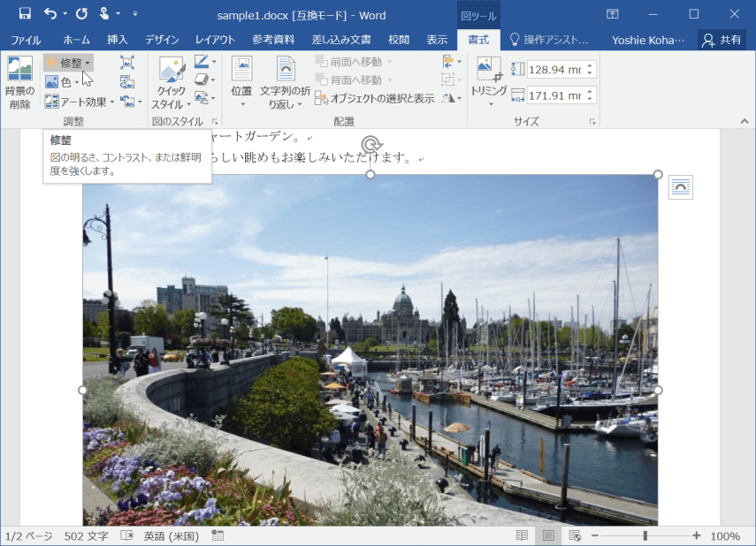The height and width of the screenshot is (546, 756).
Task: Open 図のスタイル dialog launcher
Action: pos(215,121)
